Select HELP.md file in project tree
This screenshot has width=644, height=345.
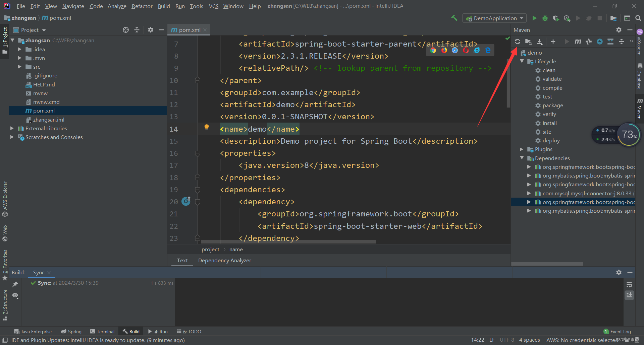click(x=44, y=84)
